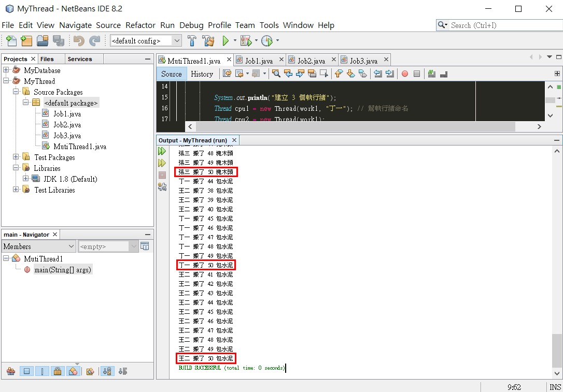The height and width of the screenshot is (392, 563).
Task: Click Clean and Build Project icon
Action: 208,41
